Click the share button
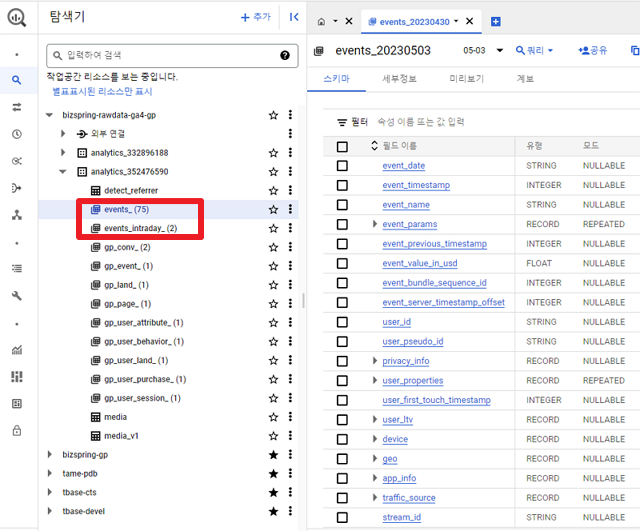Screen dimensions: 640x531 593,51
